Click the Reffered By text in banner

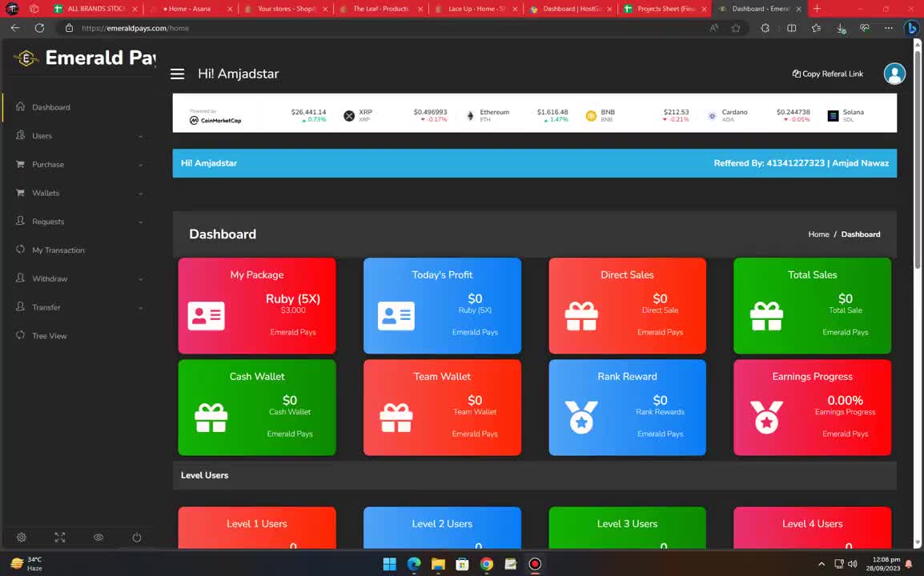pyautogui.click(x=801, y=163)
